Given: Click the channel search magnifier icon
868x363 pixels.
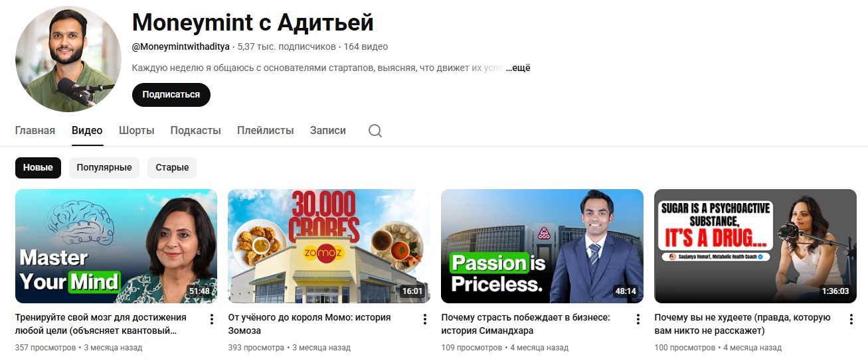Looking at the screenshot, I should coord(375,131).
